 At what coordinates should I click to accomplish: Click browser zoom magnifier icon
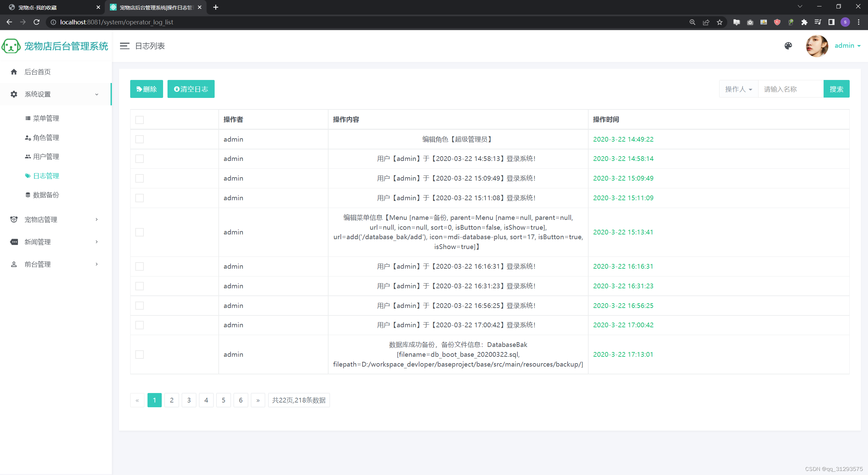[692, 22]
